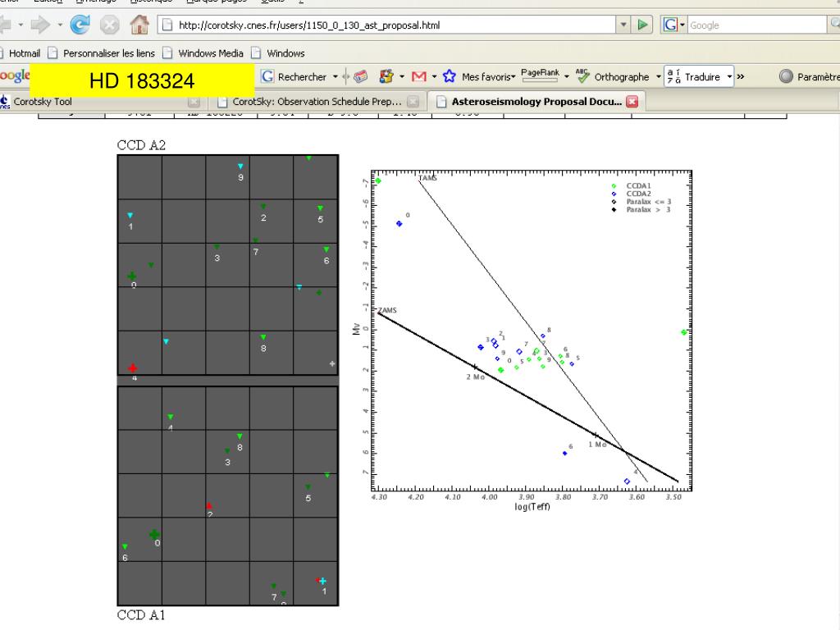Image resolution: width=840 pixels, height=630 pixels.
Task: Switch to the CorotSky Observation Schedule tab
Action: click(317, 101)
